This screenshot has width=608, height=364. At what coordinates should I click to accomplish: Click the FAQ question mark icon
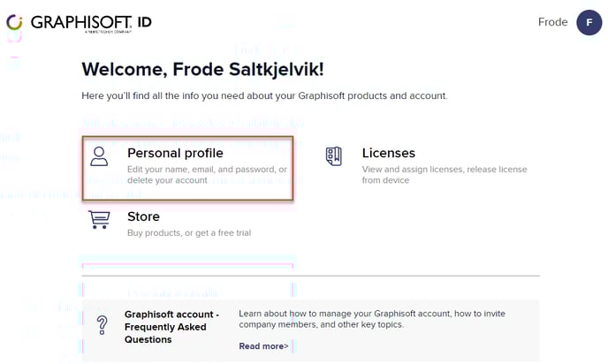point(103,325)
